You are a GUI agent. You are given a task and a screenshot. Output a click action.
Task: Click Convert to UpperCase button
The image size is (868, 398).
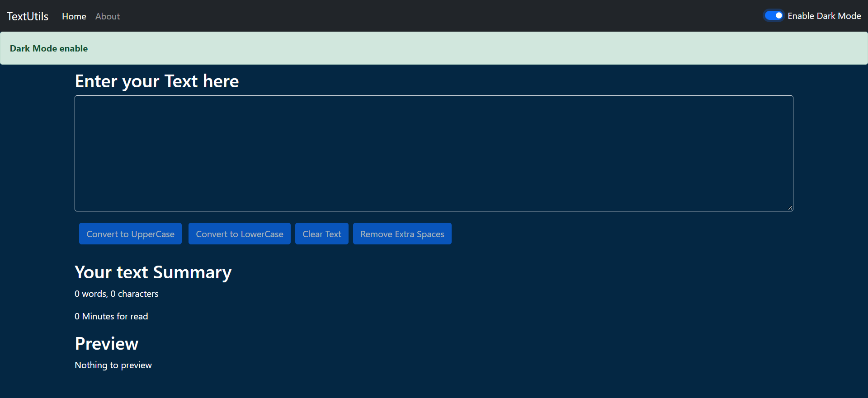point(130,234)
